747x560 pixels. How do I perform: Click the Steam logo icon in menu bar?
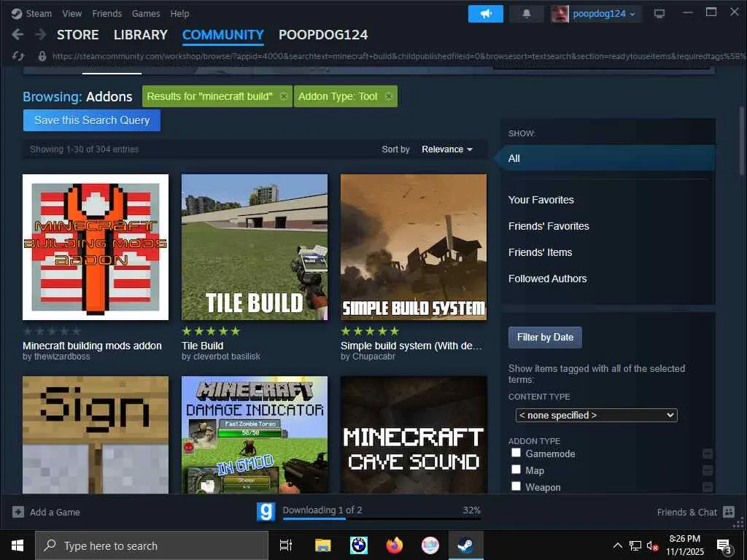[16, 14]
